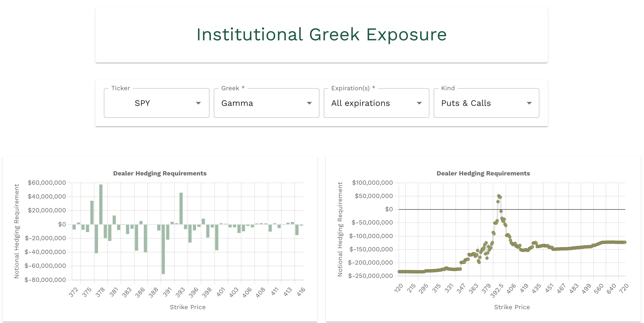This screenshot has width=644, height=323.
Task: Click the Kind dropdown arrow icon
Action: [529, 103]
